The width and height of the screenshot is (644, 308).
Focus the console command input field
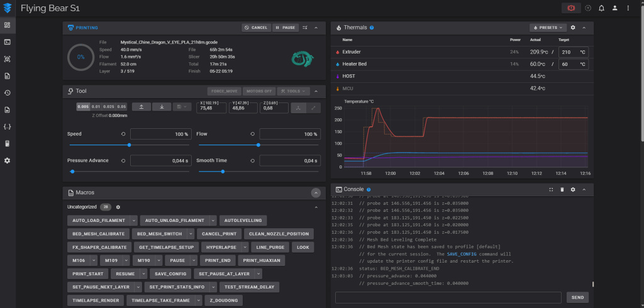click(448, 297)
